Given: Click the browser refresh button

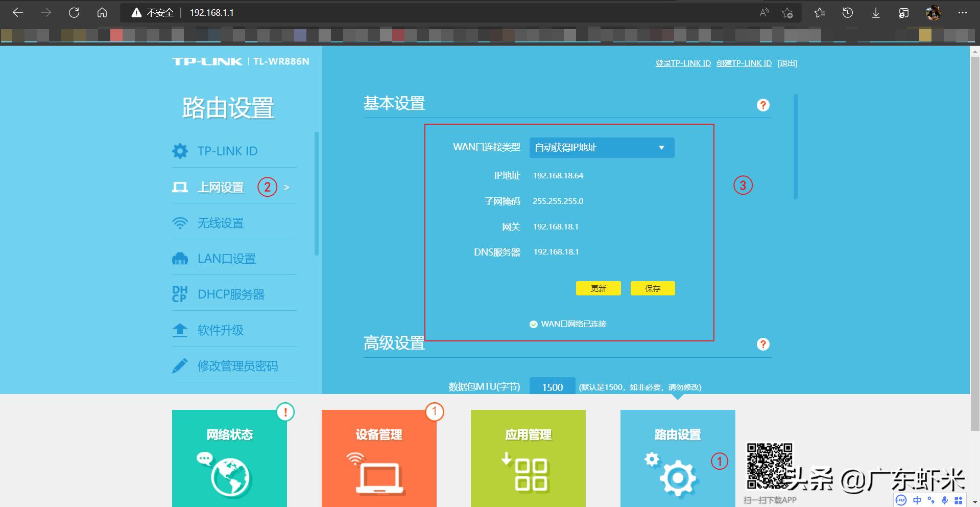Looking at the screenshot, I should (74, 13).
